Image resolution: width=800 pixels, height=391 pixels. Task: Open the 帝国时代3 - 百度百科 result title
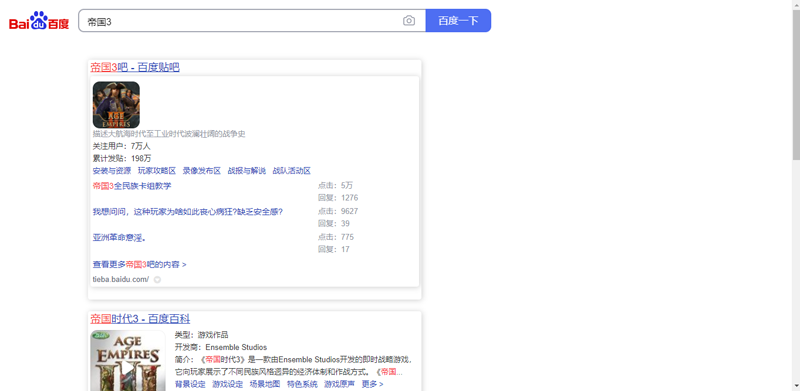[x=140, y=319]
